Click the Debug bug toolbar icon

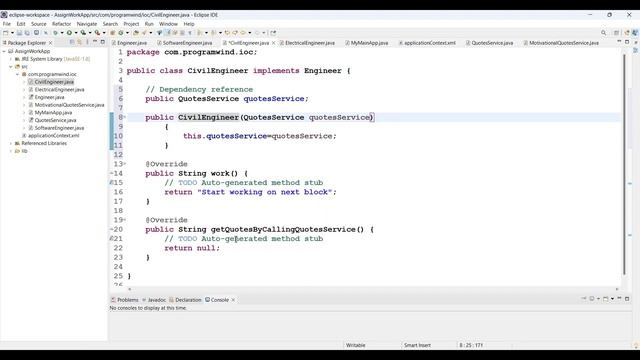click(55, 33)
